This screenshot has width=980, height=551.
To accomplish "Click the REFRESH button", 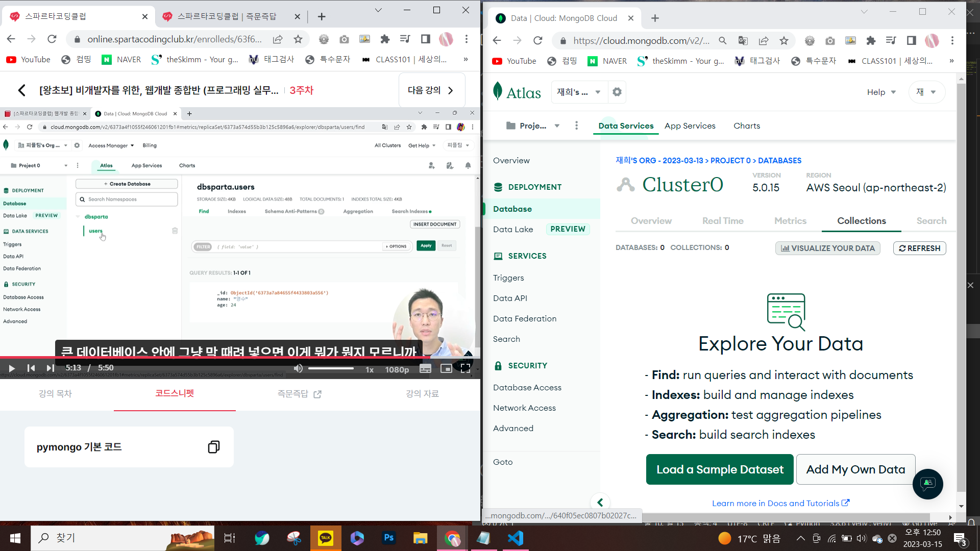I will [919, 248].
